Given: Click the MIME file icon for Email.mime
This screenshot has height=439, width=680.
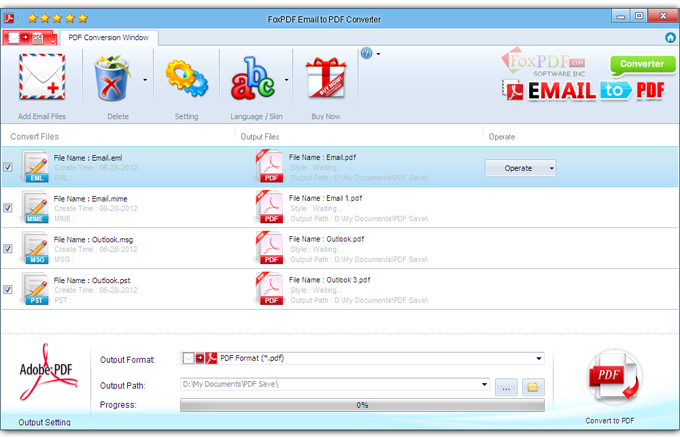Looking at the screenshot, I should click(36, 207).
